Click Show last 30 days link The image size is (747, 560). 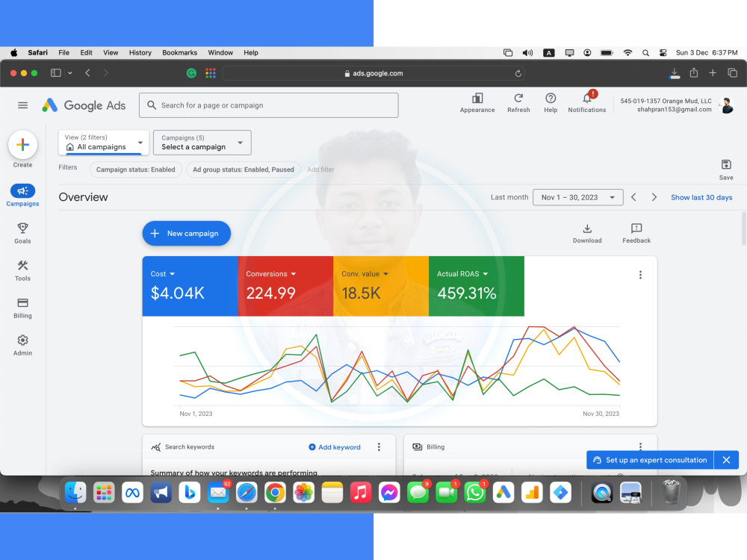[x=701, y=197]
